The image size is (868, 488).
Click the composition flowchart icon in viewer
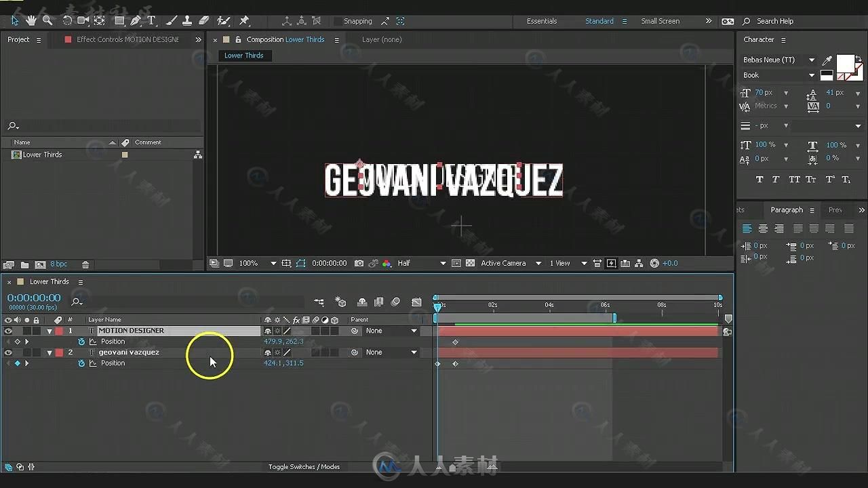click(x=639, y=263)
